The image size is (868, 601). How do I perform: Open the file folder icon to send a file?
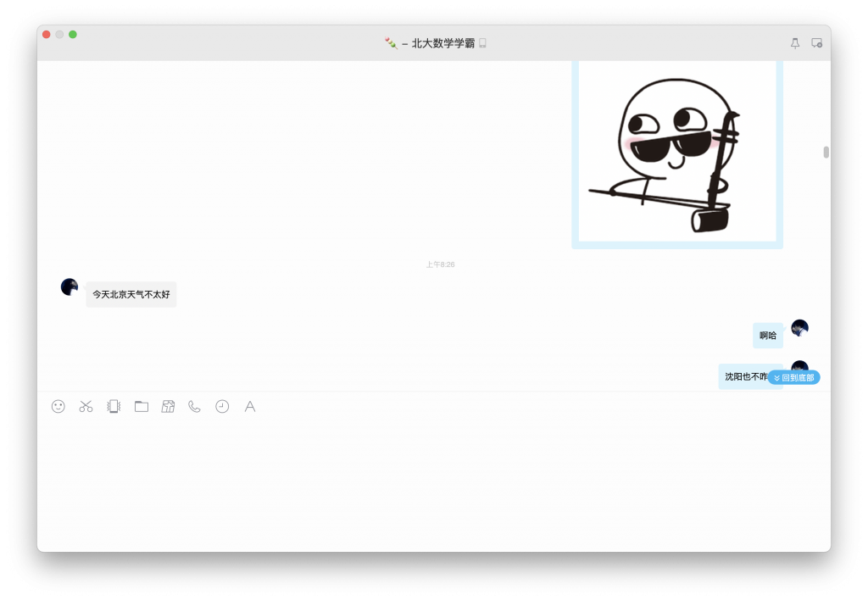click(141, 407)
